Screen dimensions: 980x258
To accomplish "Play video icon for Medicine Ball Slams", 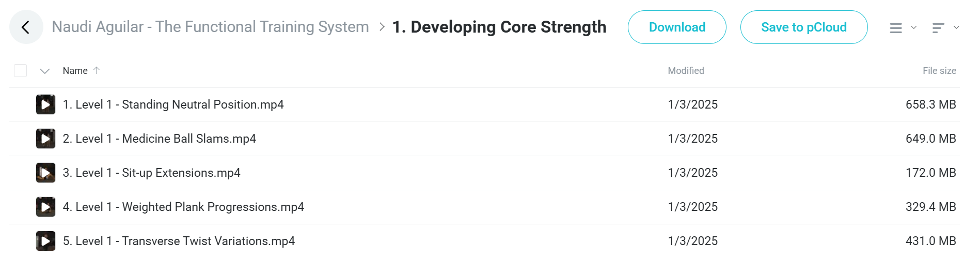I will (45, 139).
